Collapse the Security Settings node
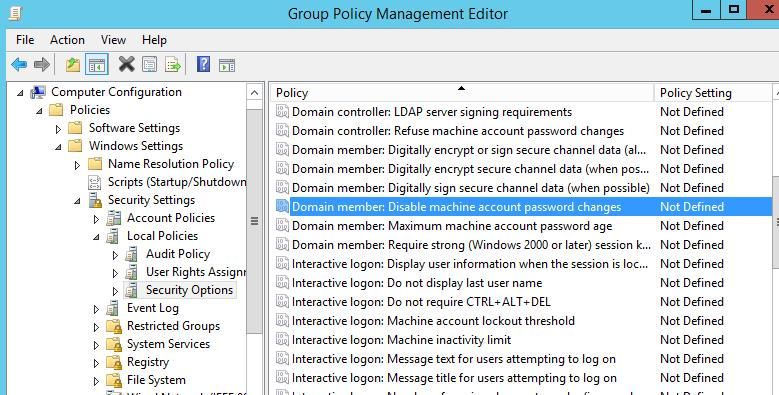Image resolution: width=779 pixels, height=395 pixels. pos(77,201)
